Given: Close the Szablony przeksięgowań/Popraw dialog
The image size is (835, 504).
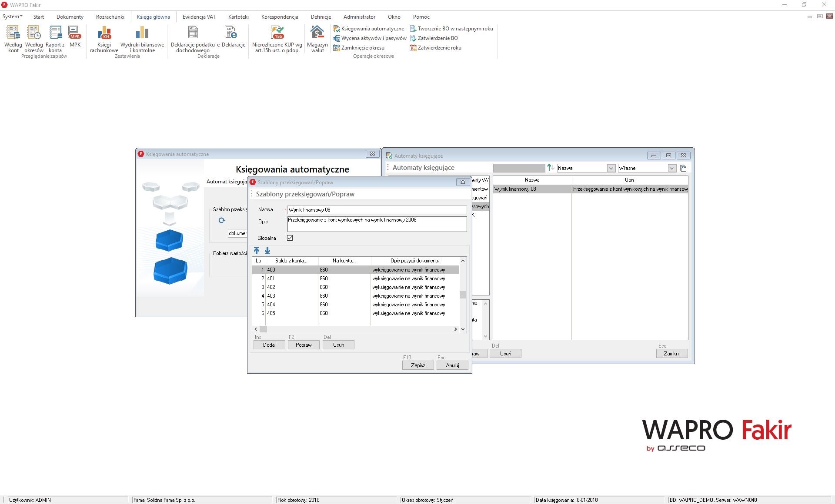Looking at the screenshot, I should coord(463,182).
